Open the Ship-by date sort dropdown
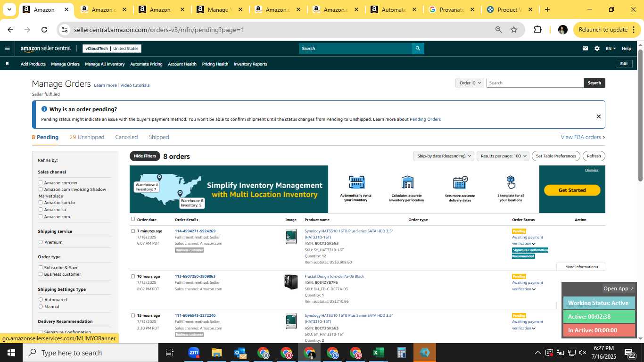 (443, 156)
